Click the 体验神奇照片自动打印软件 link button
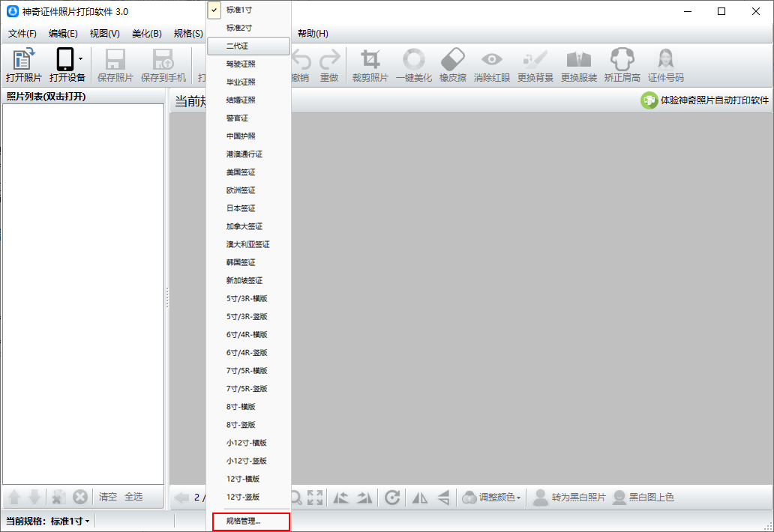The width and height of the screenshot is (774, 532). point(705,100)
